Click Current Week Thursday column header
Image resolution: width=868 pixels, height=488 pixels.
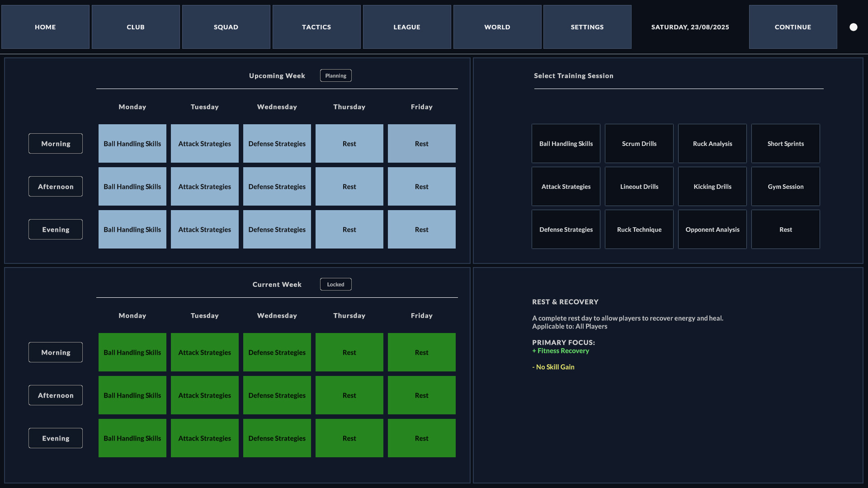point(349,315)
